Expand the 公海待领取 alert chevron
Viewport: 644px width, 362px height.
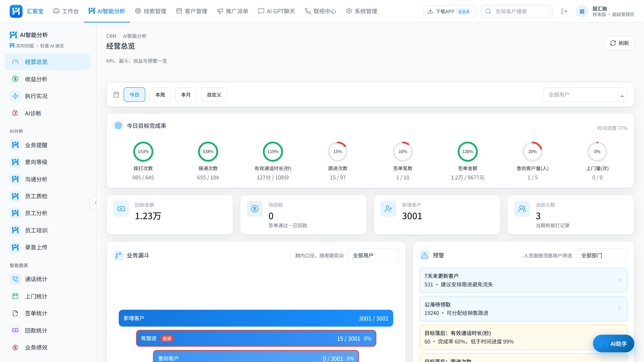(x=619, y=309)
